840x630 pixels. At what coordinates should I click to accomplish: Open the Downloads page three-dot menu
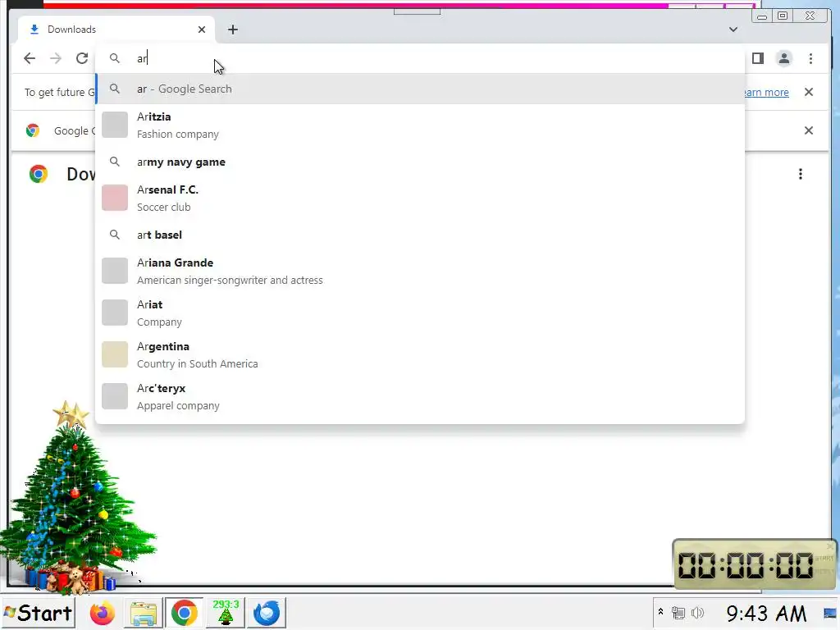pyautogui.click(x=801, y=174)
